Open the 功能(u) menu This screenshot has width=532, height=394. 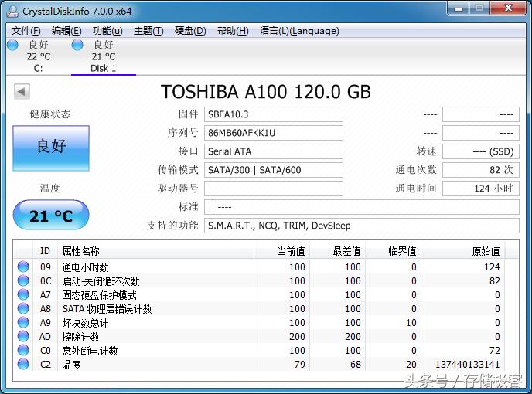(x=107, y=31)
